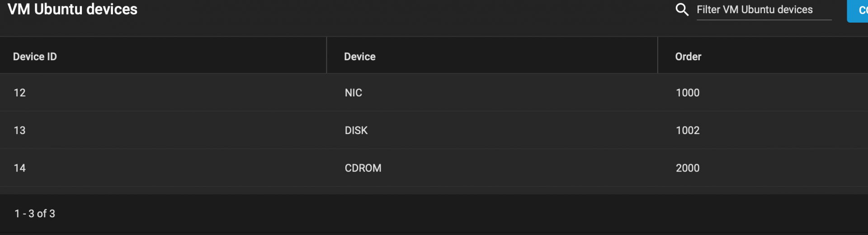This screenshot has height=235, width=868.
Task: Click the VM Ubuntu devices title
Action: (72, 9)
